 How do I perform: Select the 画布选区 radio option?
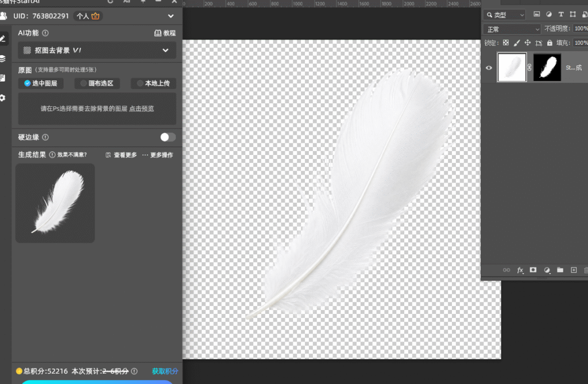(97, 83)
